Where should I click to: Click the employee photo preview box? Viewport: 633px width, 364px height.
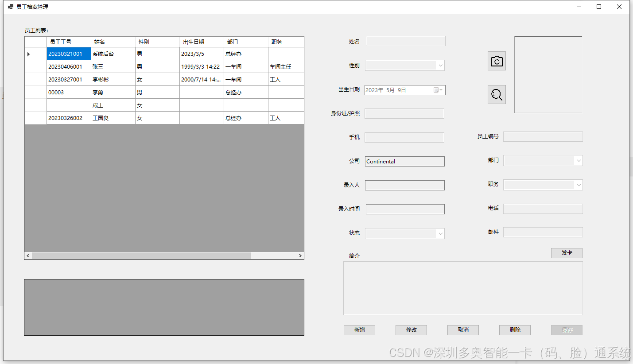point(548,74)
